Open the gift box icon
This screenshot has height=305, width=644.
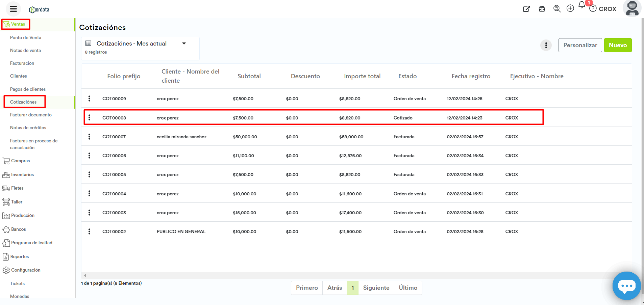tap(542, 9)
